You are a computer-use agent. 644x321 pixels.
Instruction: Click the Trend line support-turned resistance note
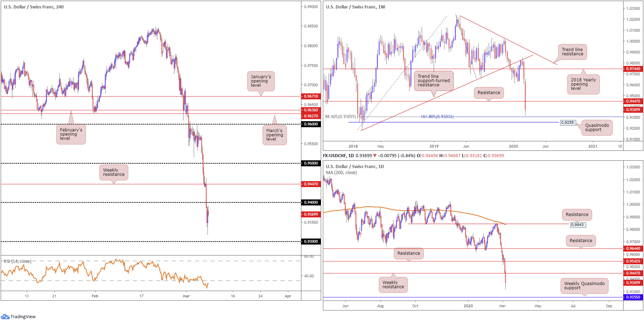click(x=433, y=81)
